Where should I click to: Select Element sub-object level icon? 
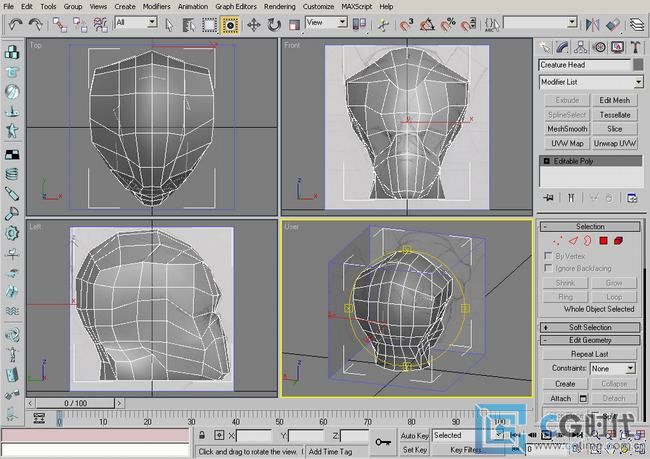(618, 240)
